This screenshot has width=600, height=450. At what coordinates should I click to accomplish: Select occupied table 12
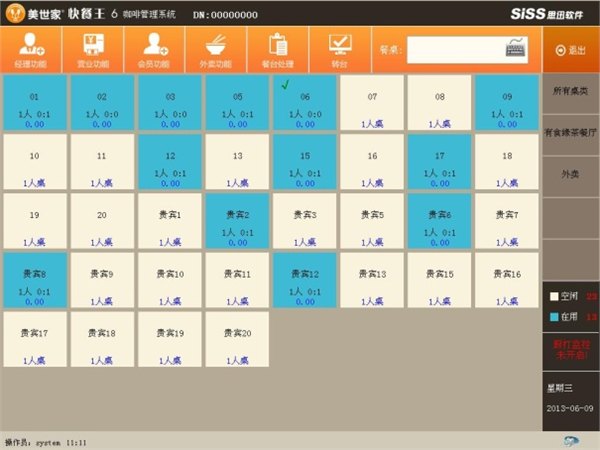pyautogui.click(x=170, y=162)
